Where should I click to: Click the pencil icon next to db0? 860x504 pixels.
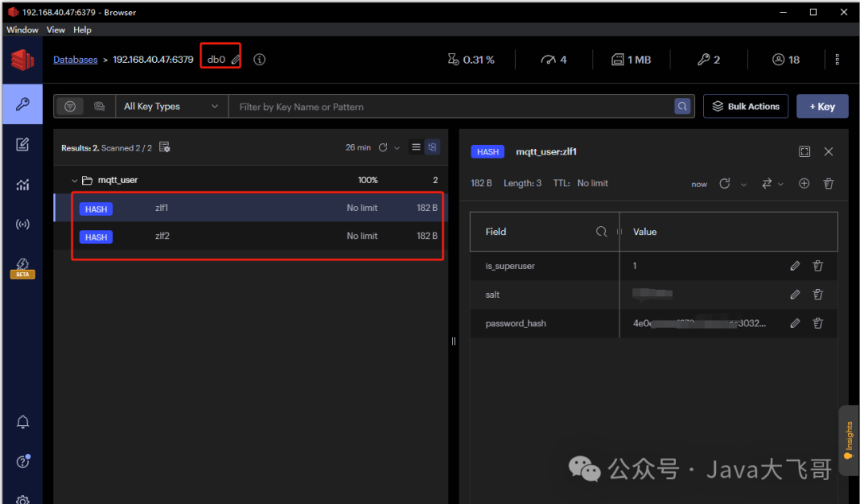(x=235, y=60)
